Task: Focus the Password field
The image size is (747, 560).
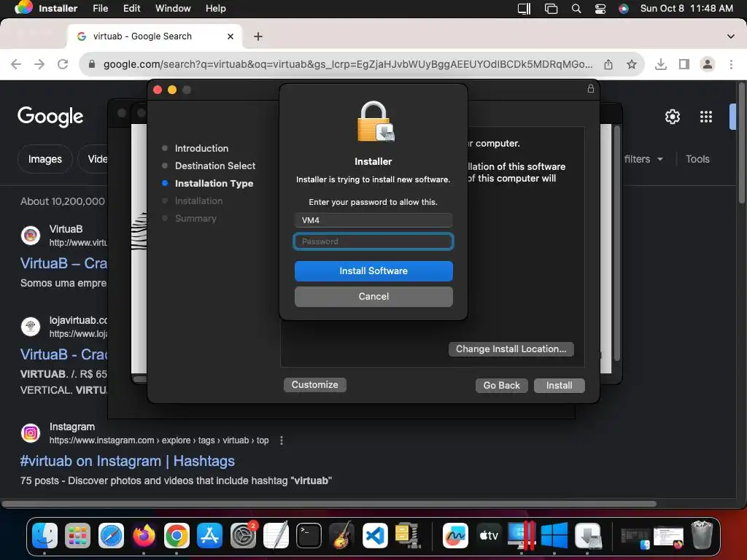Action: tap(373, 241)
